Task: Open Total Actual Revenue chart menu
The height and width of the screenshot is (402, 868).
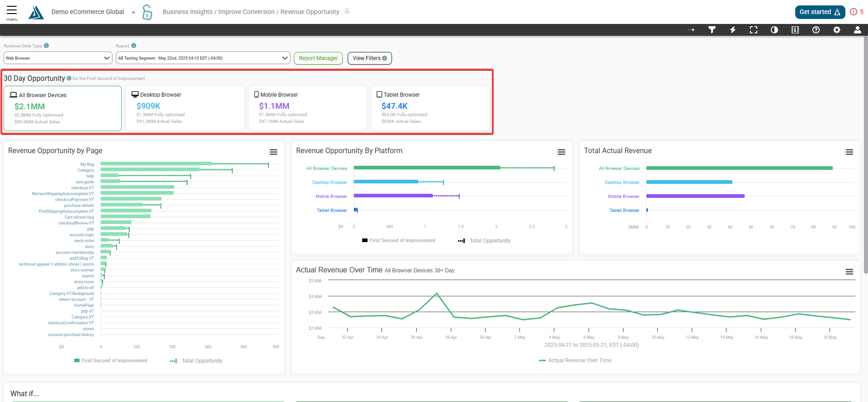Action: (x=849, y=152)
